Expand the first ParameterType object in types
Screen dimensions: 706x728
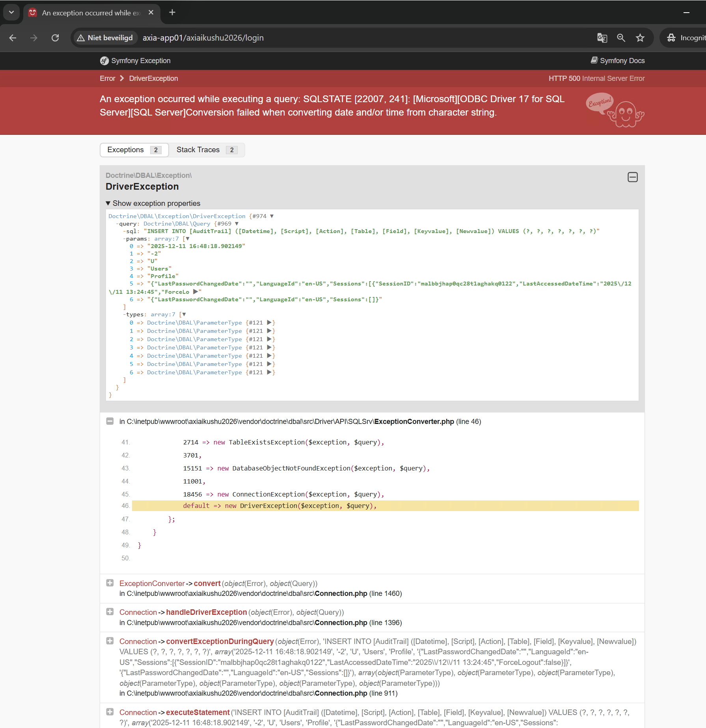click(x=269, y=323)
